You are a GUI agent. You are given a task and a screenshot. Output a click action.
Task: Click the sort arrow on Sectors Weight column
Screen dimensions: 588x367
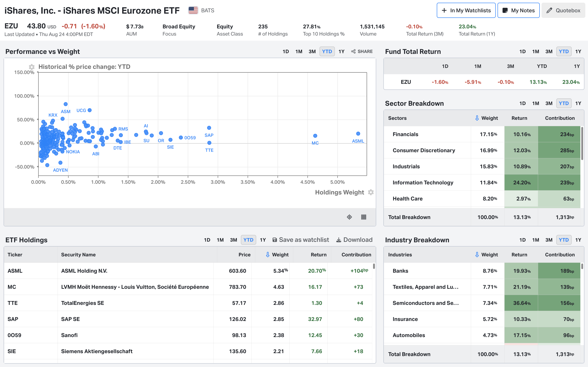point(477,118)
